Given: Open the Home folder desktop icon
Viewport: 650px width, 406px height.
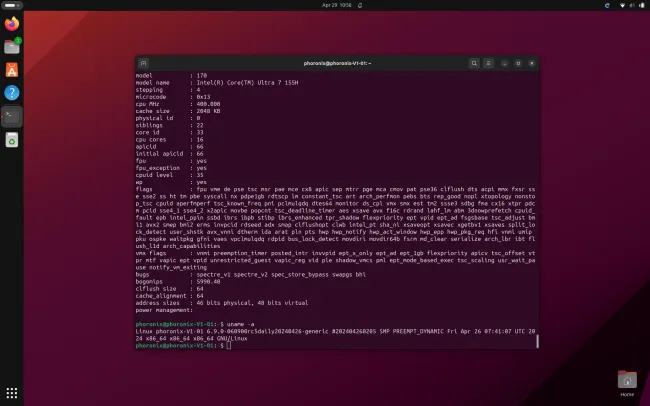Looking at the screenshot, I should pos(627,380).
